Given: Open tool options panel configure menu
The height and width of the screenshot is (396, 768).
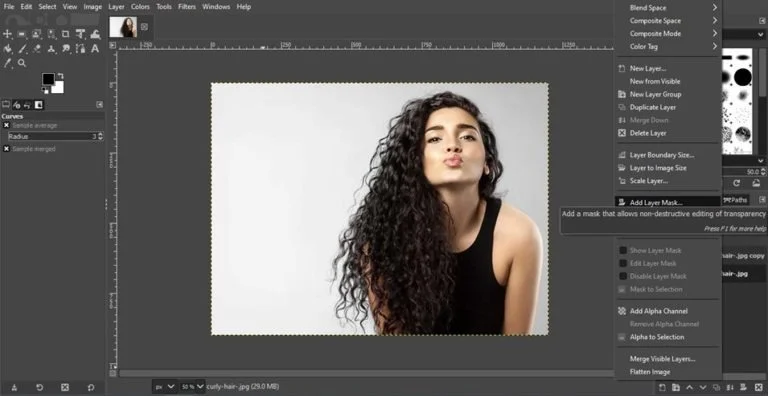Looking at the screenshot, I should pos(99,104).
